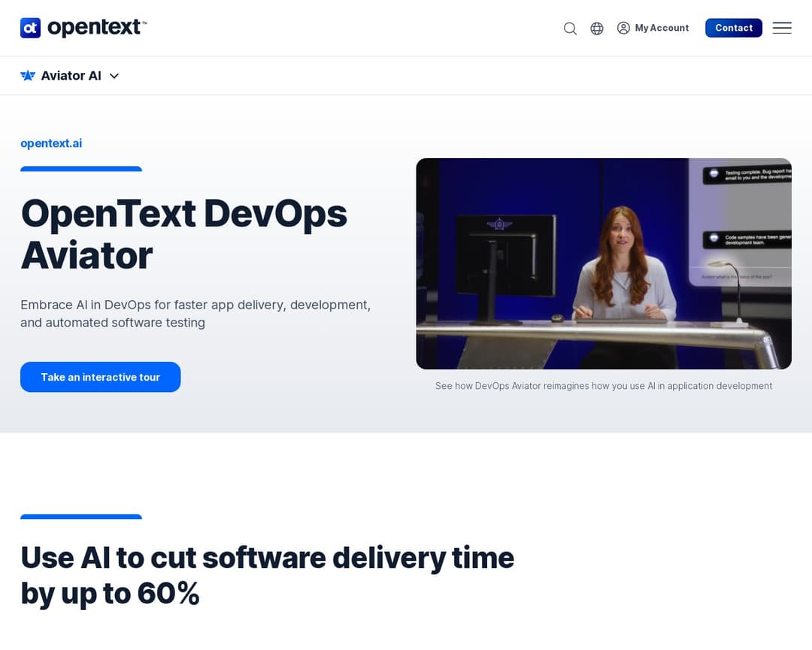Open the opentext.ai link
The image size is (812, 650).
[x=51, y=143]
